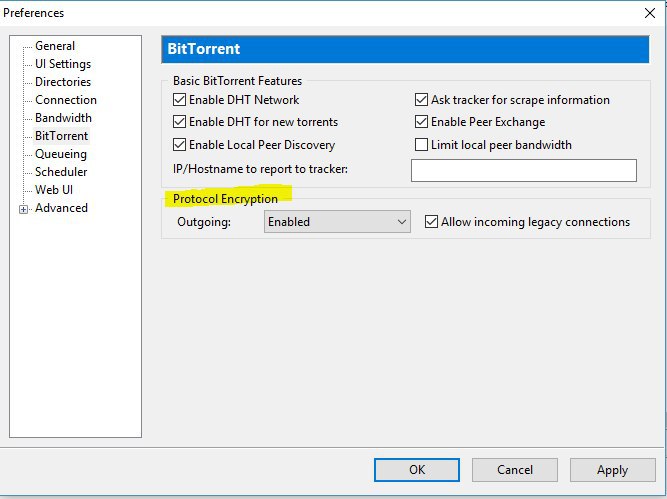The height and width of the screenshot is (499, 667).
Task: Click the Cancel button
Action: coord(515,470)
